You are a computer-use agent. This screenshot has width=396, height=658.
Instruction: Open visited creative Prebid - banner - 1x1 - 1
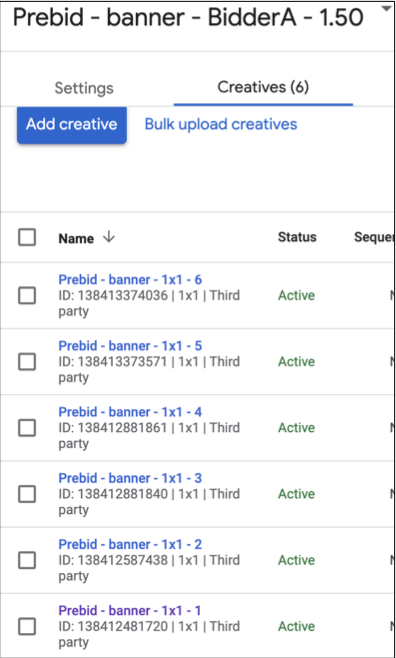tap(130, 611)
